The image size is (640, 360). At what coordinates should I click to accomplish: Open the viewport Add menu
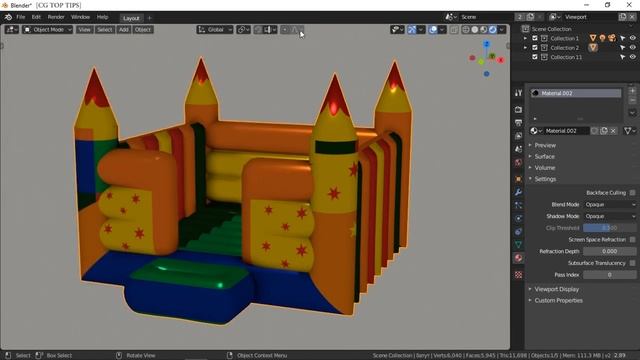[124, 29]
